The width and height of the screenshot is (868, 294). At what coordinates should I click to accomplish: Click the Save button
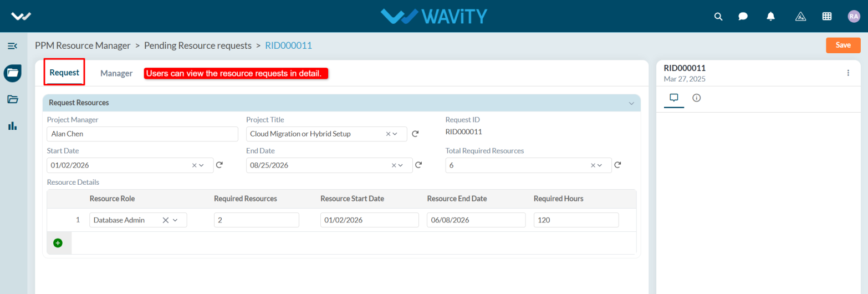(x=843, y=45)
